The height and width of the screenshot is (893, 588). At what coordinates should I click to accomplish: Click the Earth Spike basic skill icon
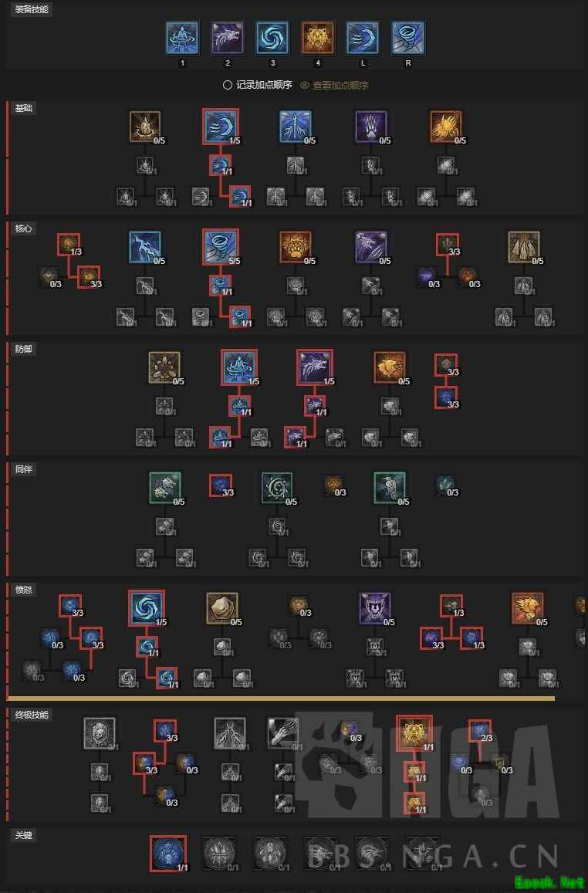(x=145, y=127)
